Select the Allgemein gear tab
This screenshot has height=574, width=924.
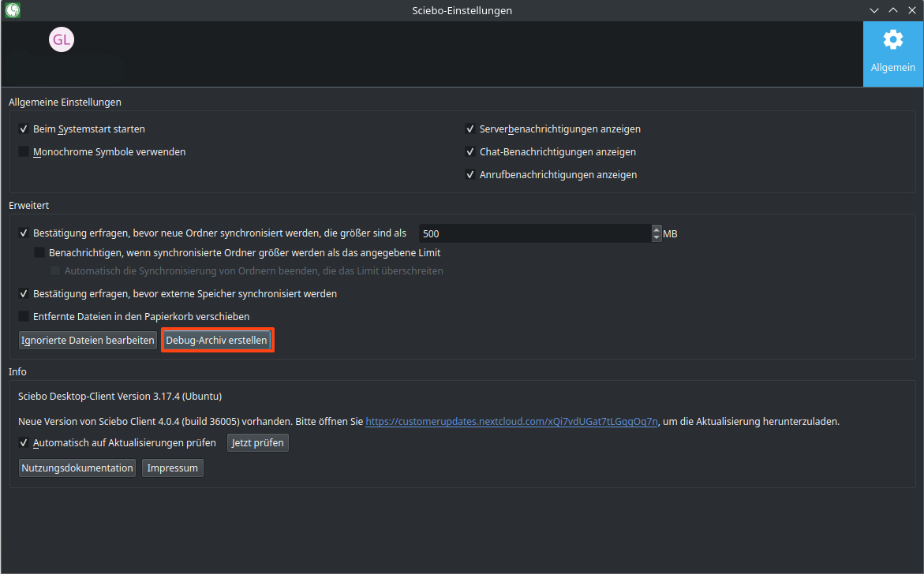pos(892,54)
